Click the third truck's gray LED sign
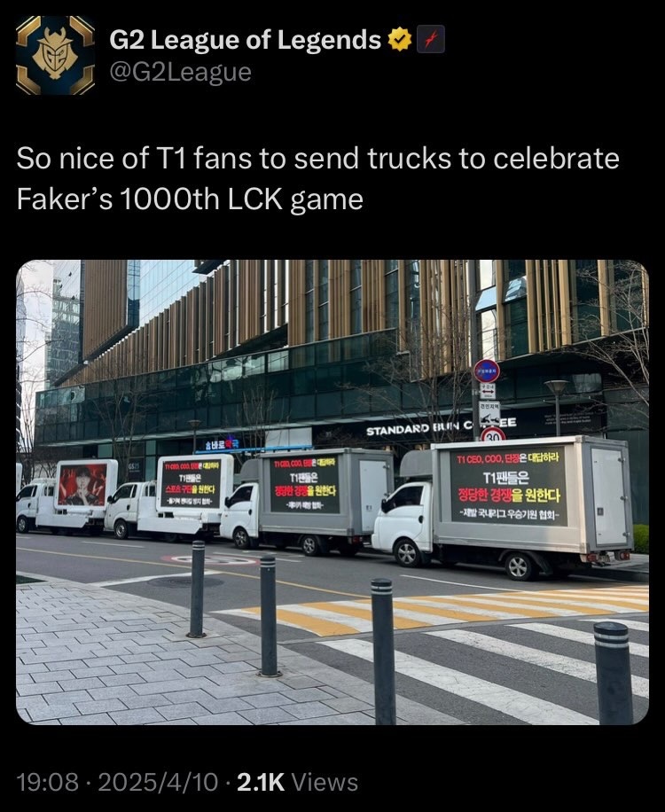Viewport: 665px width, 812px height. pos(304,484)
